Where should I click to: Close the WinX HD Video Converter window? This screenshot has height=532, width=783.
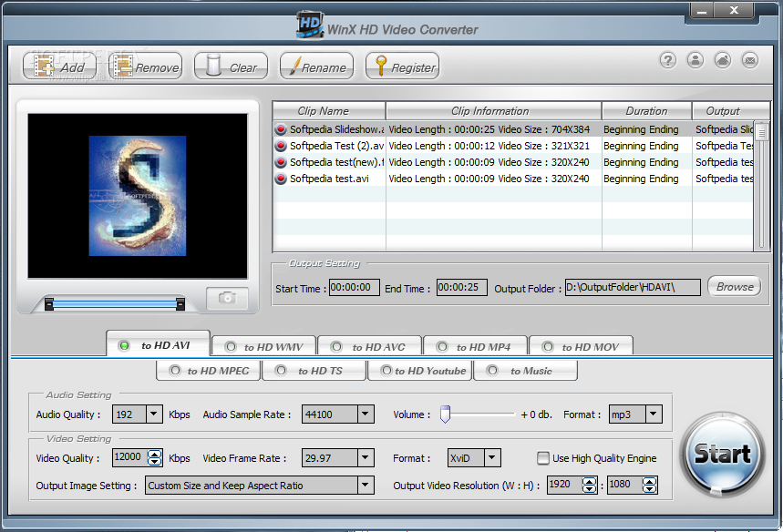click(x=734, y=11)
